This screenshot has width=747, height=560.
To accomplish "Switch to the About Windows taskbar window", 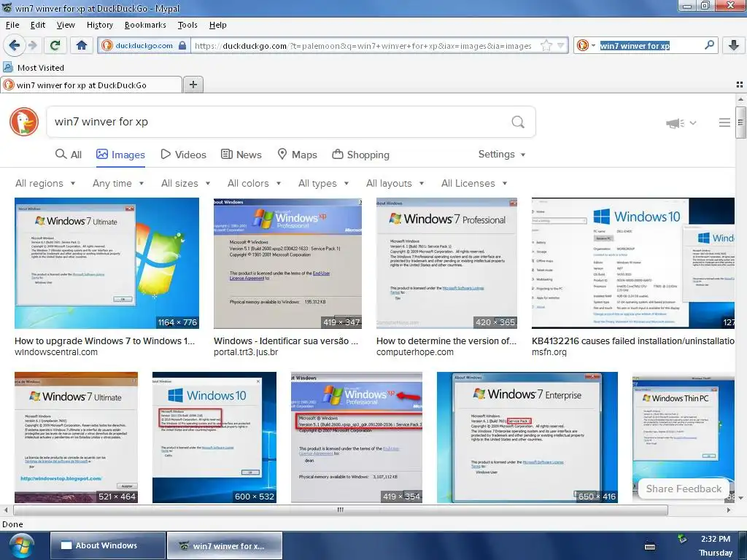I will [x=107, y=545].
